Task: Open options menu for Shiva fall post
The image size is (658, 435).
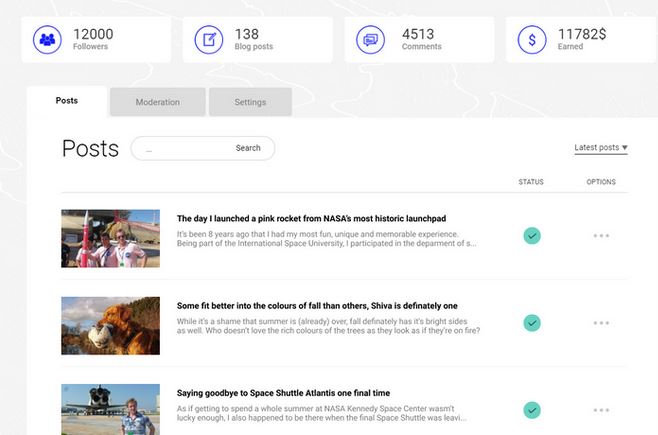Action: 601,323
